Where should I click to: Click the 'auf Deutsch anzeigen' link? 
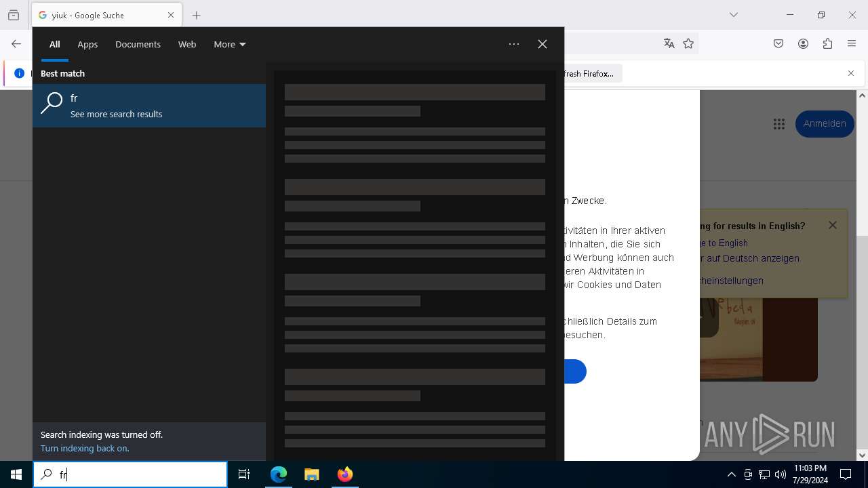point(753,258)
